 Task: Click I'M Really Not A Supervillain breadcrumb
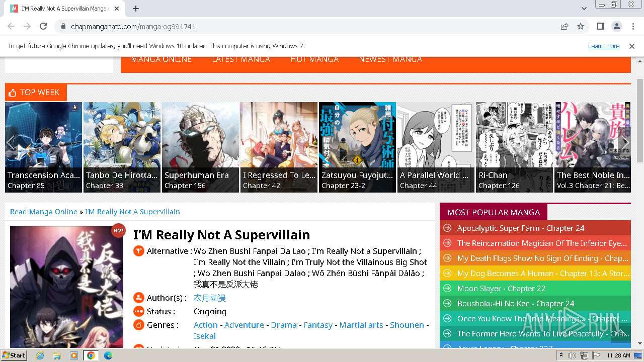[x=132, y=212]
